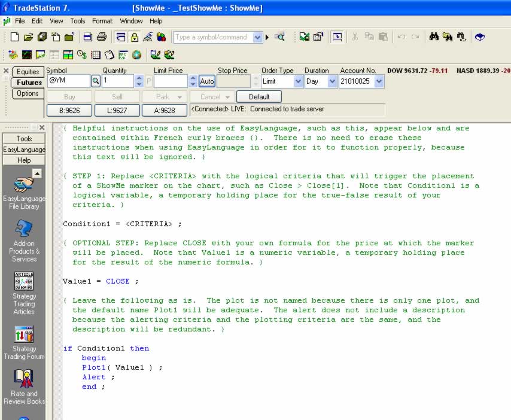This screenshot has height=420, width=511.
Task: Click the Print Preview icon
Action: click(88, 37)
